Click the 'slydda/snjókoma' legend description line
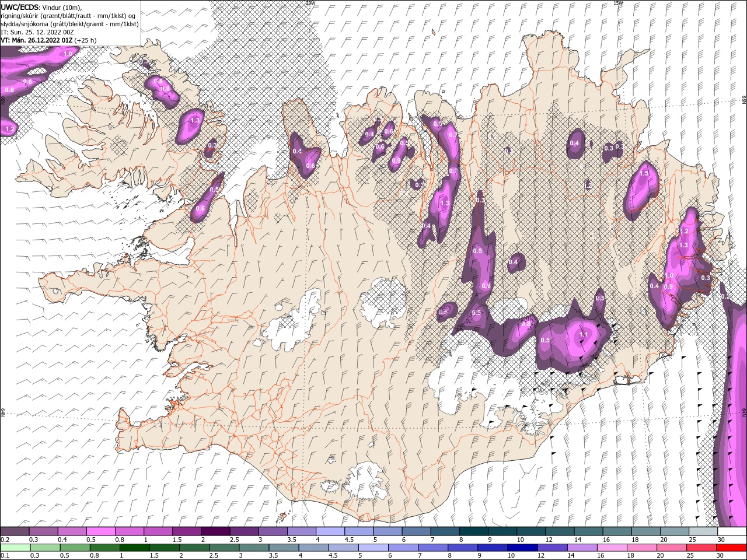Screen dimensions: 747x560 click(69, 24)
